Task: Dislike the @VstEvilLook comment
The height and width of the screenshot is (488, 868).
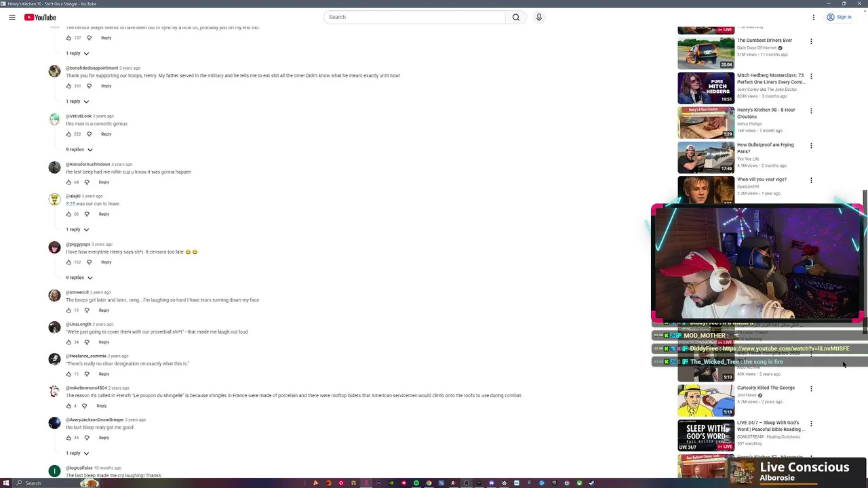Action: (x=89, y=134)
